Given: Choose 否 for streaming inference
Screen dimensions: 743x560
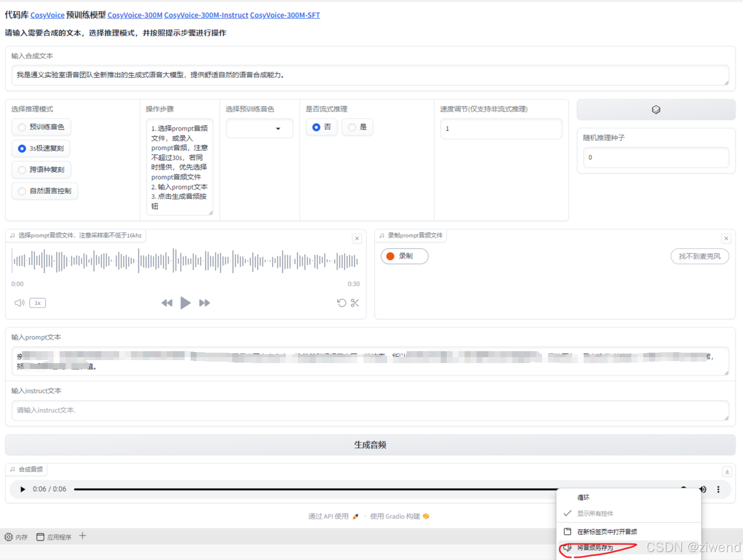Looking at the screenshot, I should [322, 127].
